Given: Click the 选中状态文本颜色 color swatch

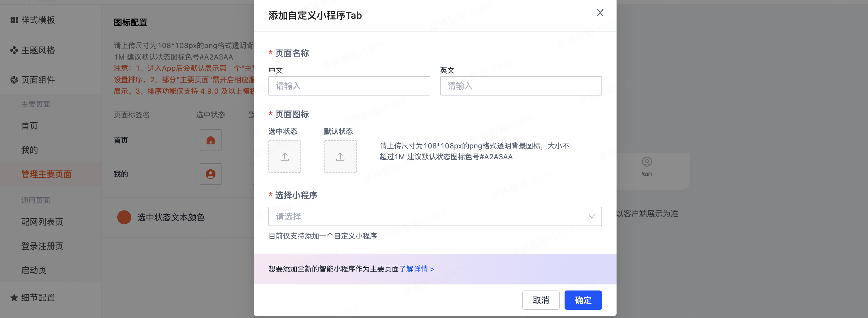Looking at the screenshot, I should (x=124, y=217).
